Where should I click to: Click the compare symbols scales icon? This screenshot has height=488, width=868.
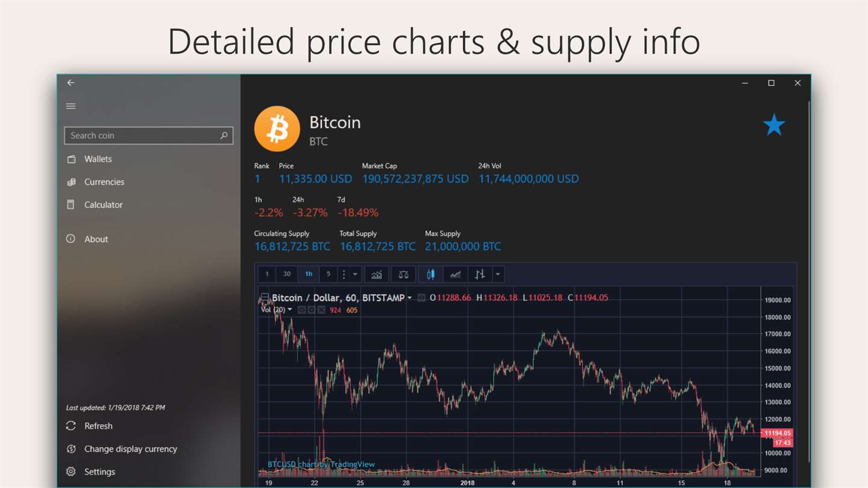click(403, 275)
